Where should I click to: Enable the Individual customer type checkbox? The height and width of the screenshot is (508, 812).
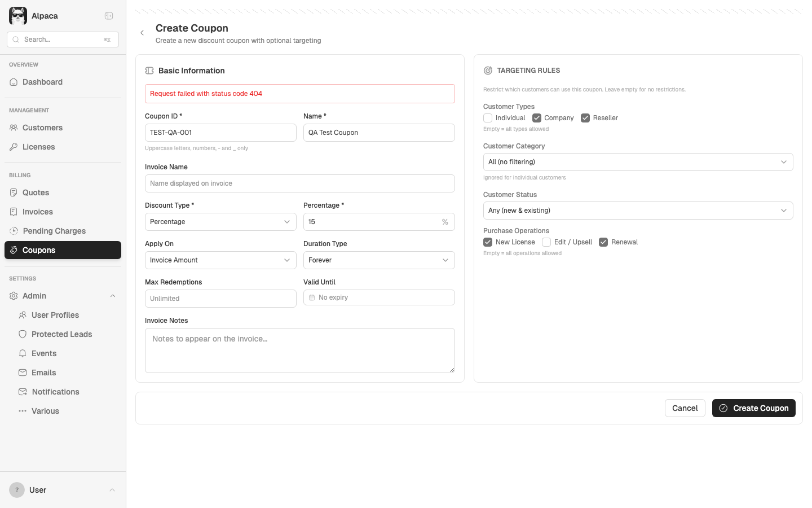coord(488,118)
